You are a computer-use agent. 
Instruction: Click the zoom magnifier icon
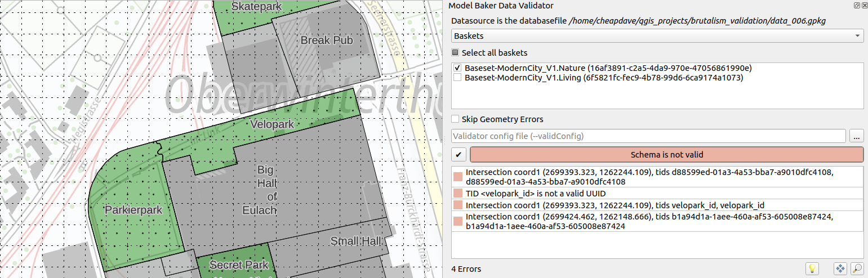coord(857,269)
